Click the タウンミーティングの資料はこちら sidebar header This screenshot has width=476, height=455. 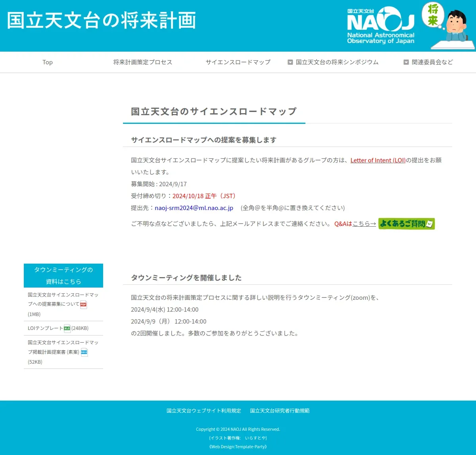pos(63,276)
